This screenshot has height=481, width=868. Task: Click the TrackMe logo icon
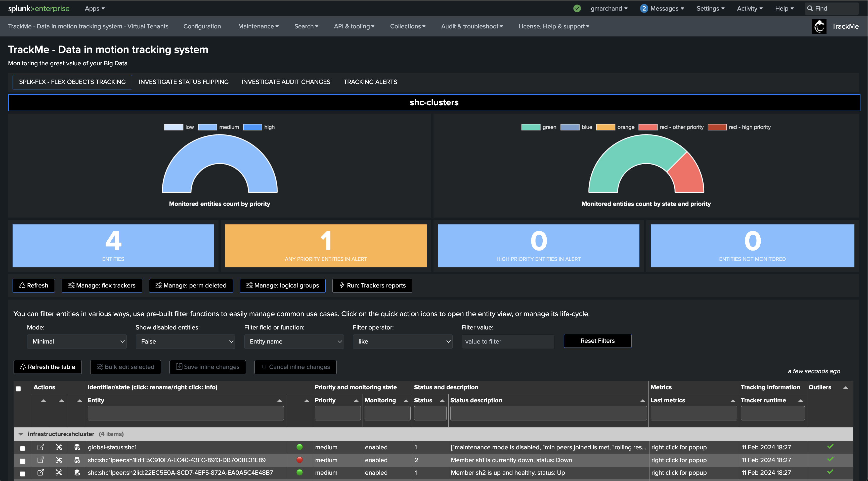pyautogui.click(x=819, y=26)
